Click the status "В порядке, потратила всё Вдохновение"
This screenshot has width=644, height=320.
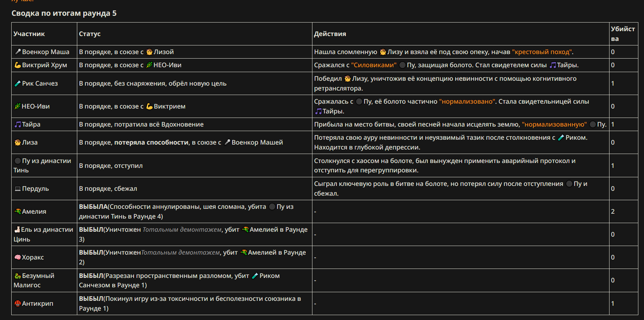pos(141,124)
